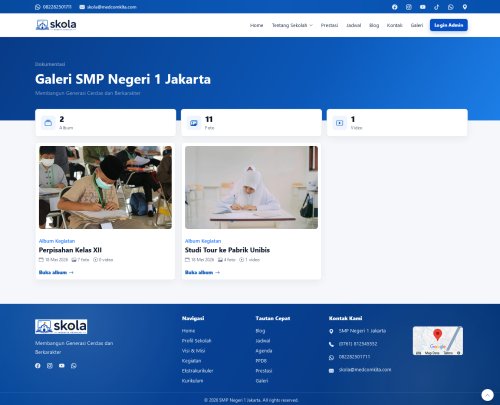Open Studi Tour ke Pabrik Unibis thumbnail
Screen dimensions: 500x405
pyautogui.click(x=251, y=187)
